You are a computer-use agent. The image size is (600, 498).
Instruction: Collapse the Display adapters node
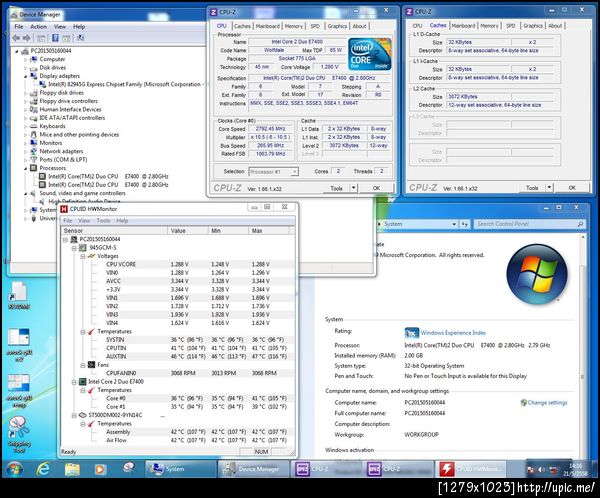26,76
